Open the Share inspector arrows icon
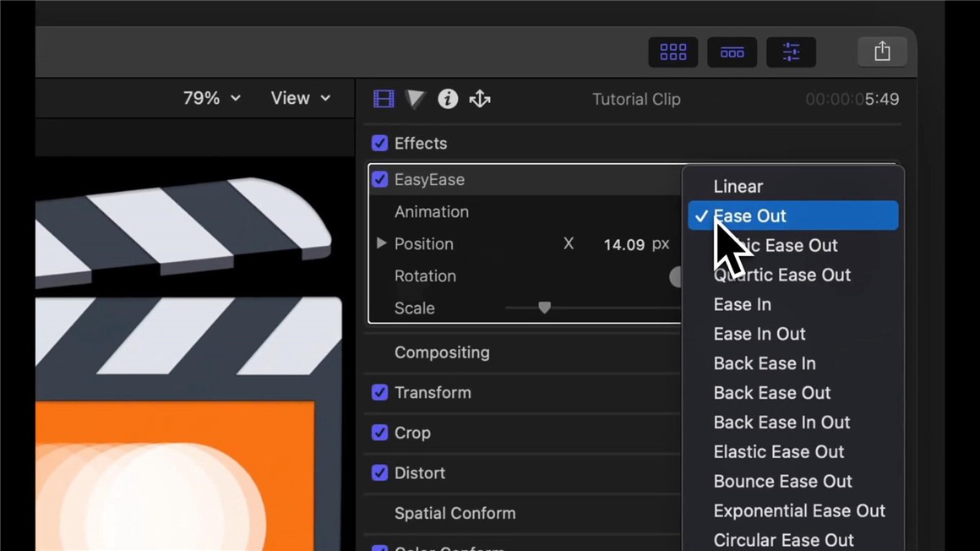Viewport: 980px width, 551px height. click(480, 99)
